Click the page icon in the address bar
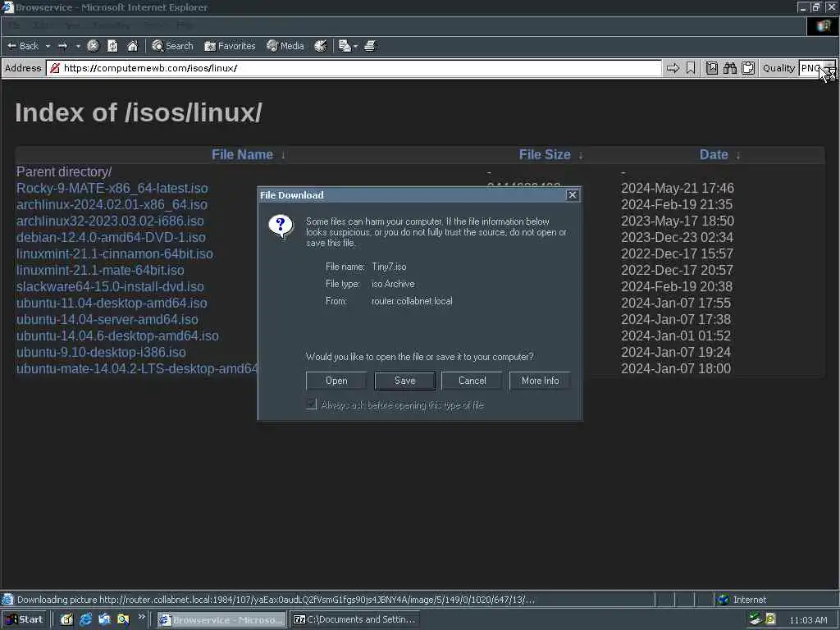Image resolution: width=840 pixels, height=630 pixels. [x=54, y=68]
